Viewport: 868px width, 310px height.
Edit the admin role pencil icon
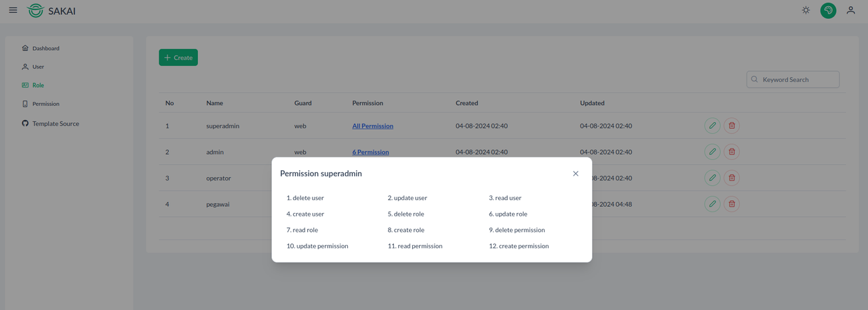click(712, 152)
